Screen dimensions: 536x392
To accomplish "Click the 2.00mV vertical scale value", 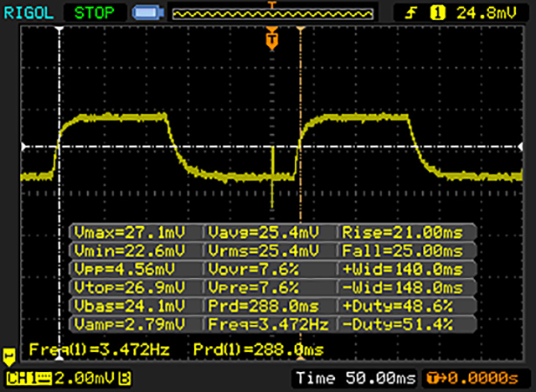I will (85, 379).
